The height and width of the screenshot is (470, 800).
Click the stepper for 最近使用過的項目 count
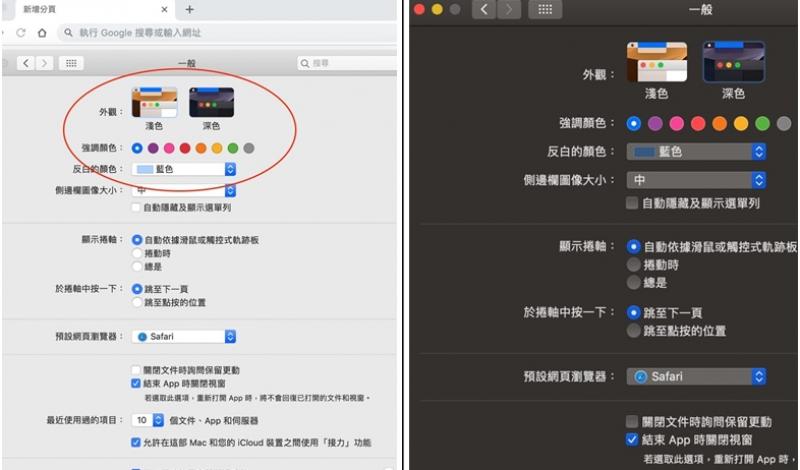coord(158,421)
